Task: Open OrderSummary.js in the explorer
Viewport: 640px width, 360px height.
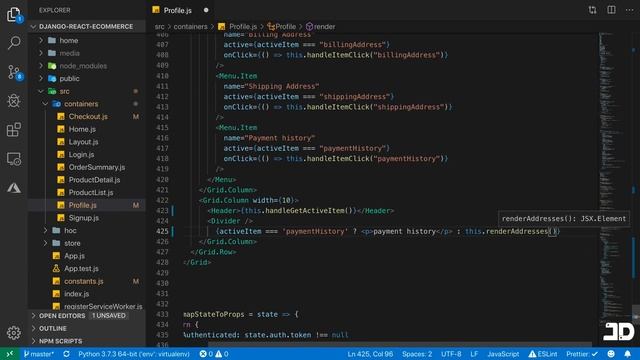Action: point(97,167)
